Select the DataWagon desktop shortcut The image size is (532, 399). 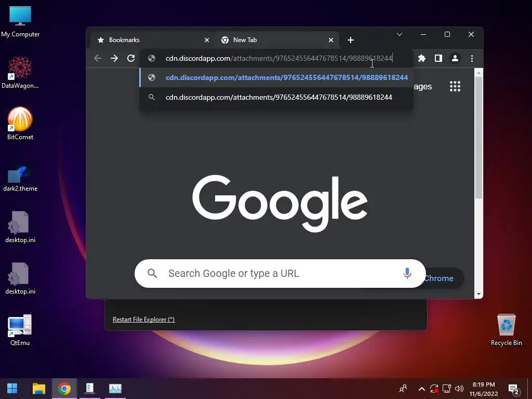click(20, 73)
